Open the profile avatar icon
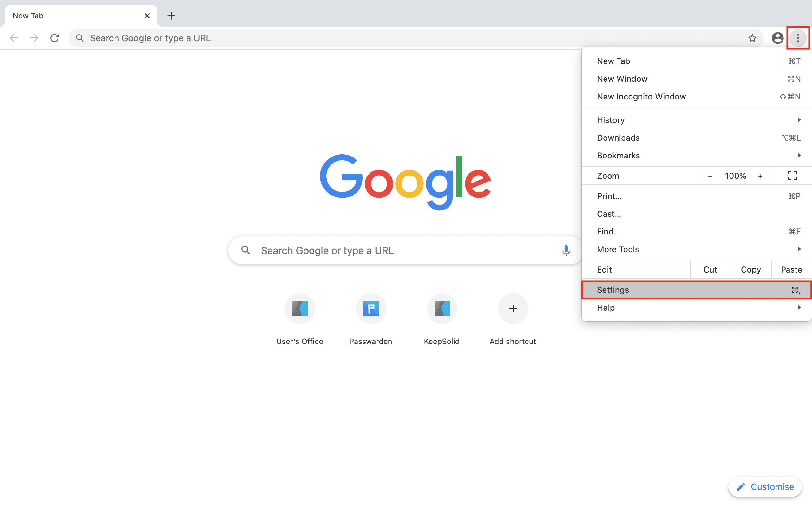 (777, 38)
